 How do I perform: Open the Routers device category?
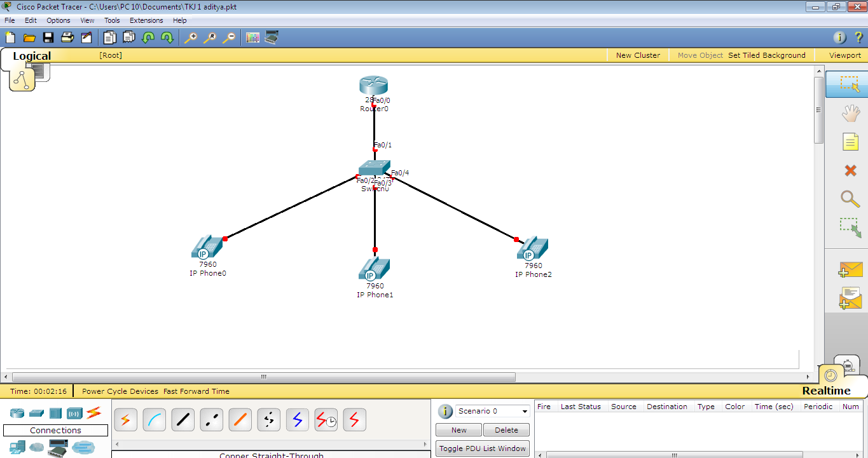[17, 413]
